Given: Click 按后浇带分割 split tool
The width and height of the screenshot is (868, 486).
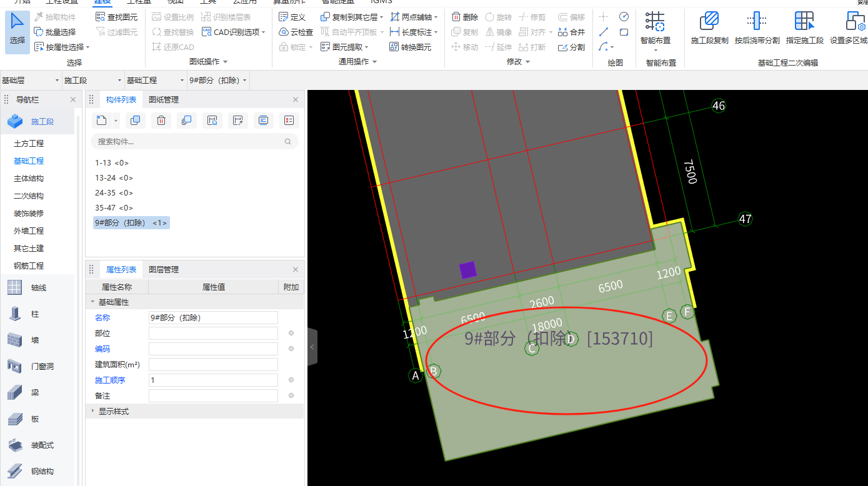Looking at the screenshot, I should click(x=757, y=29).
